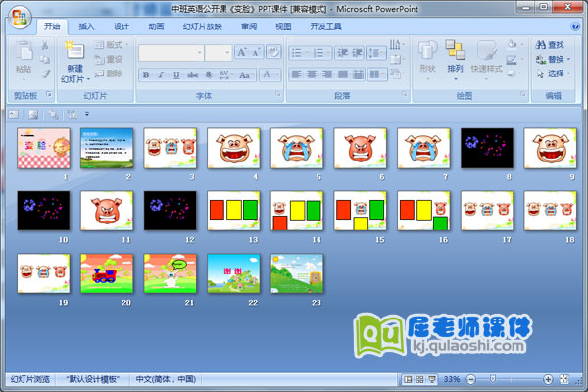Click the Distributed alignment icon
The height and width of the screenshot is (392, 588).
coord(358,74)
